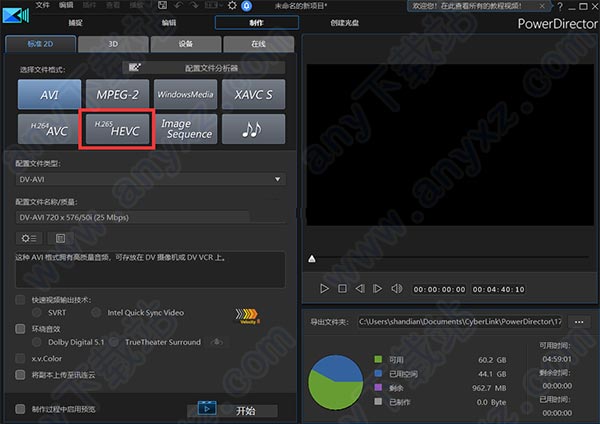This screenshot has width=600, height=424.
Task: Switch to the 标准 2D tab
Action: [40, 44]
